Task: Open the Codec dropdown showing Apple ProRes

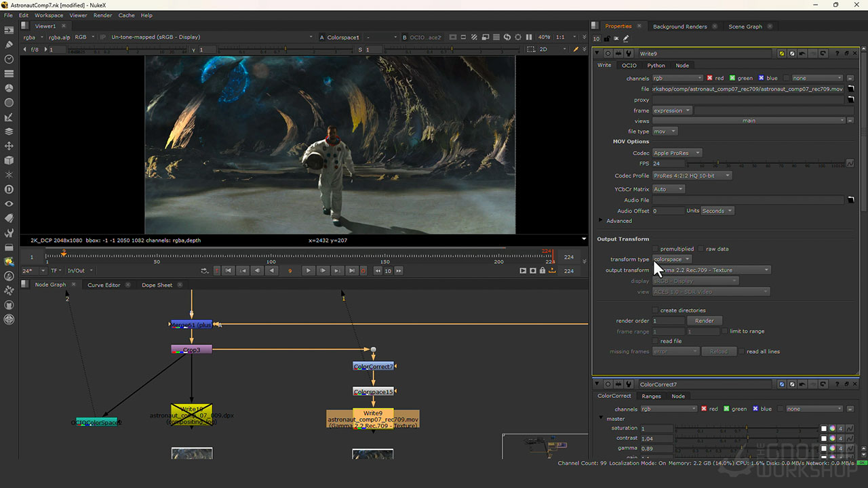Action: pos(677,152)
